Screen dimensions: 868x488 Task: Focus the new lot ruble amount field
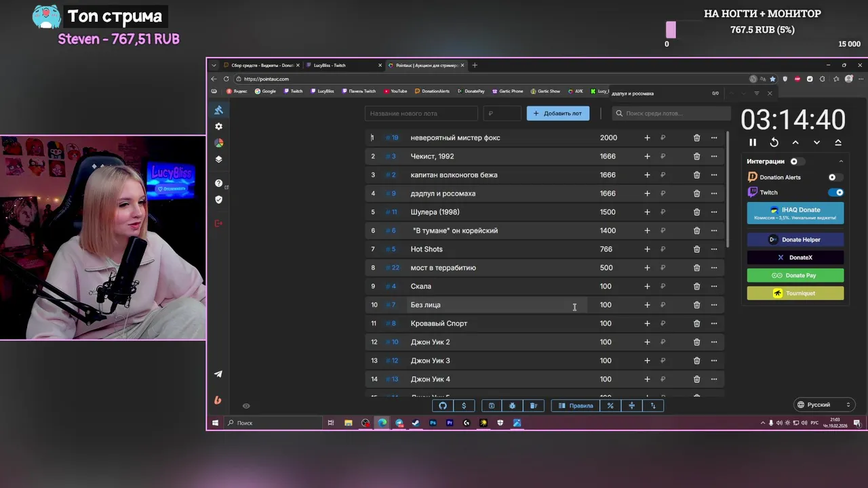pyautogui.click(x=502, y=114)
